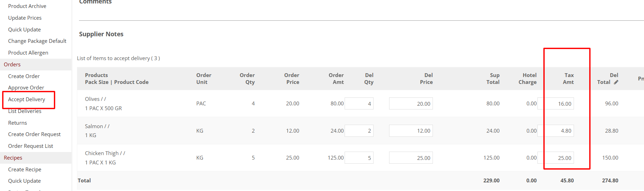Screen dimensions: 644x191
Task: Go to Update Prices page
Action: pyautogui.click(x=25, y=18)
